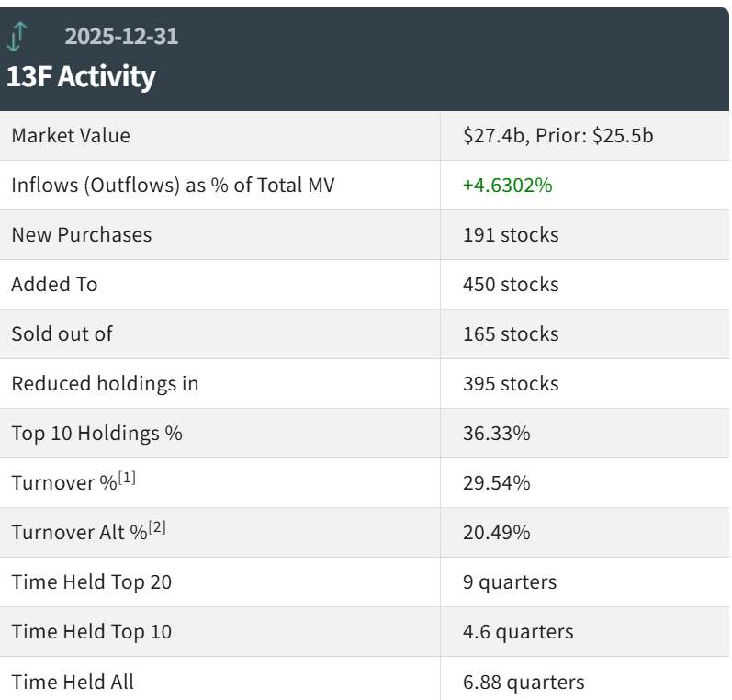
Task: Select the Time Held Top 20 label
Action: coord(91,582)
